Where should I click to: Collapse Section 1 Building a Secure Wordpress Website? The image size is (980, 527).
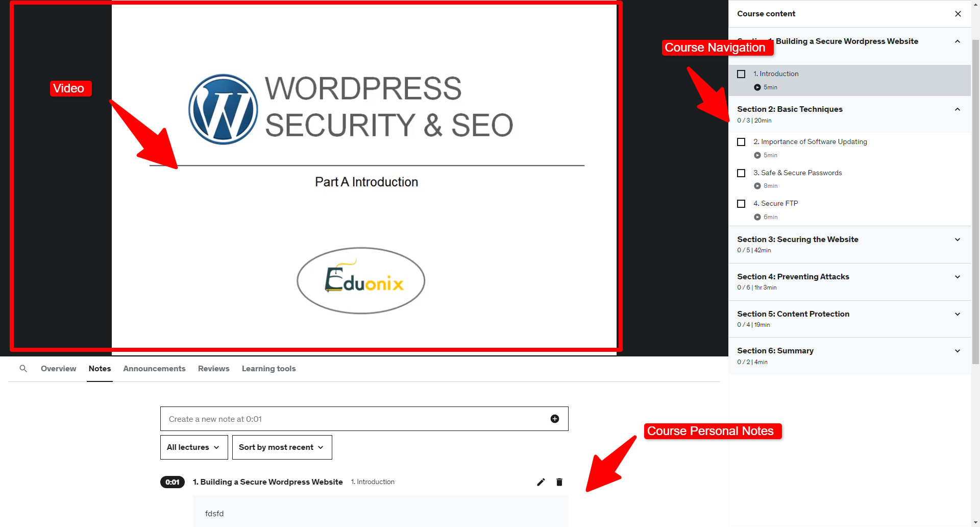tap(958, 41)
